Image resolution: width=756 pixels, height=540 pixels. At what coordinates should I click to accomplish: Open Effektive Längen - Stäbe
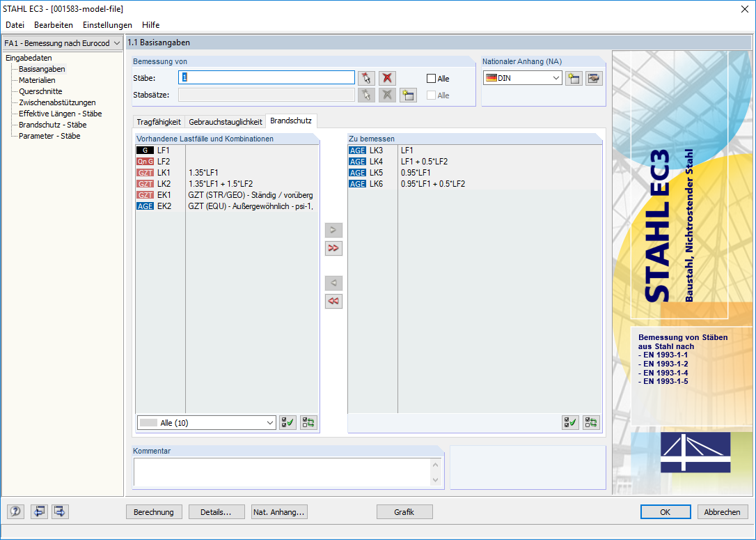tap(61, 114)
